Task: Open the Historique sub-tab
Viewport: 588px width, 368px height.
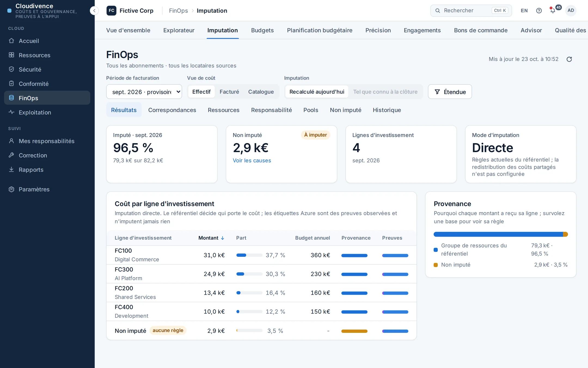Action: [x=387, y=110]
